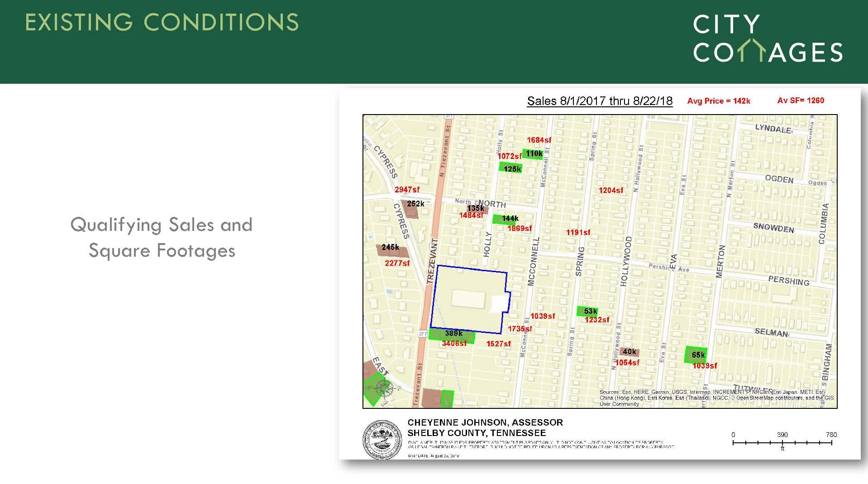This screenshot has width=868, height=484.
Task: Click the 277 route shield marker
Action: [423, 334]
